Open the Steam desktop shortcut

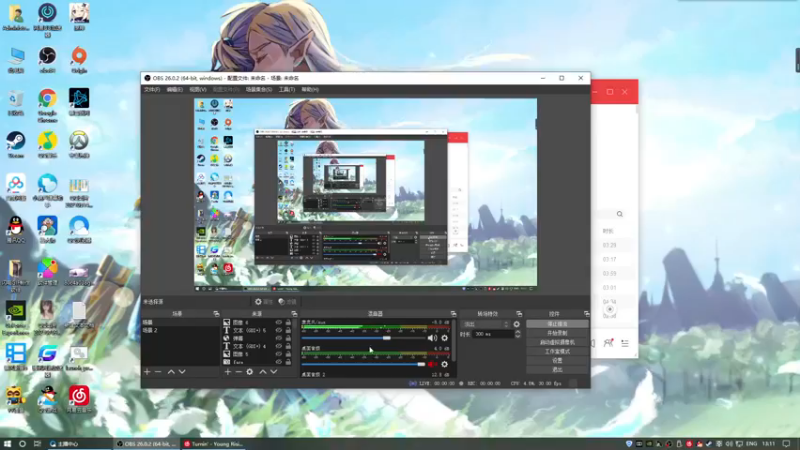tap(16, 144)
